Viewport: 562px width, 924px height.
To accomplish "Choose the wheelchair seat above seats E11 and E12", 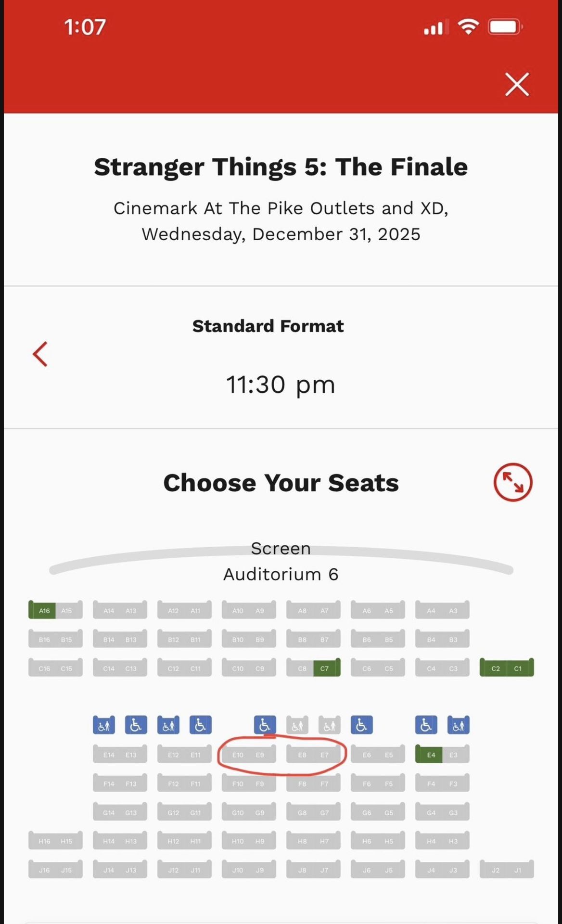I will 201,725.
